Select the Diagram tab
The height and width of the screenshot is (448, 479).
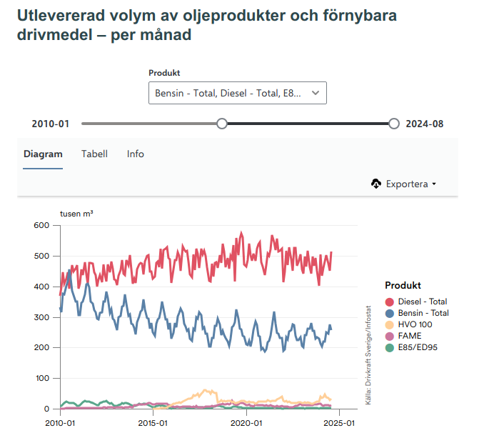click(43, 154)
